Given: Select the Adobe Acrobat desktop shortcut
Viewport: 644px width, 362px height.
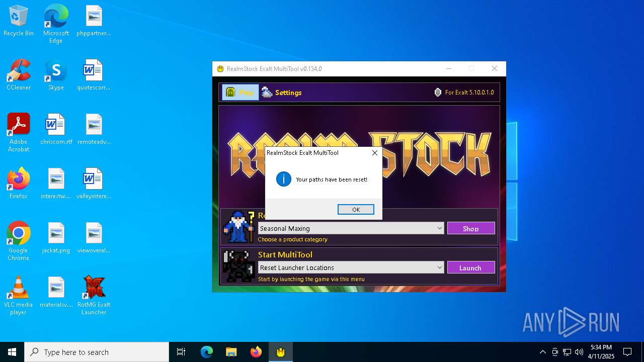Looking at the screenshot, I should [19, 133].
